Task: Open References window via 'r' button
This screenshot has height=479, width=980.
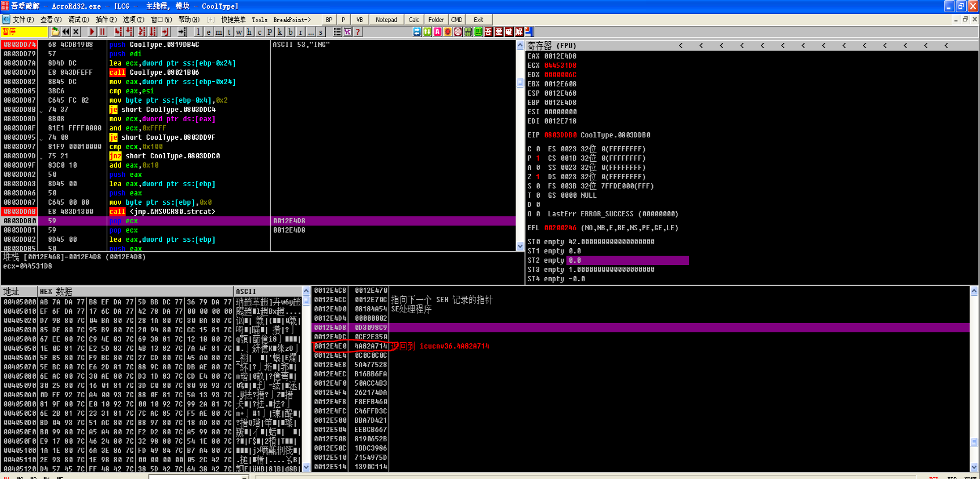Action: coord(300,32)
